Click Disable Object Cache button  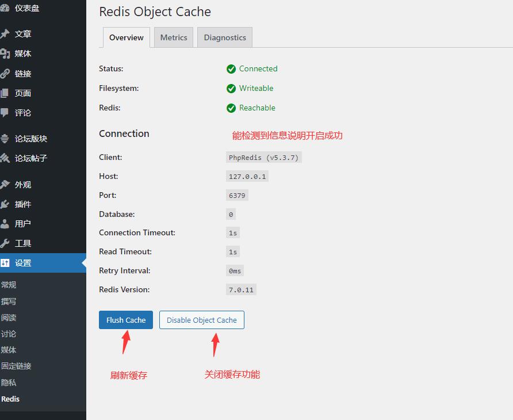(x=201, y=320)
